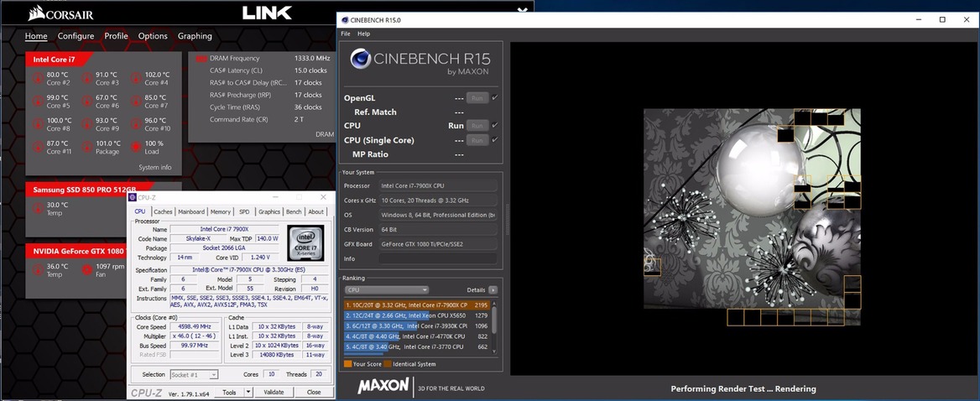Select the i7-4770K 822 ranking row
This screenshot has height=401, width=980.
(x=417, y=336)
